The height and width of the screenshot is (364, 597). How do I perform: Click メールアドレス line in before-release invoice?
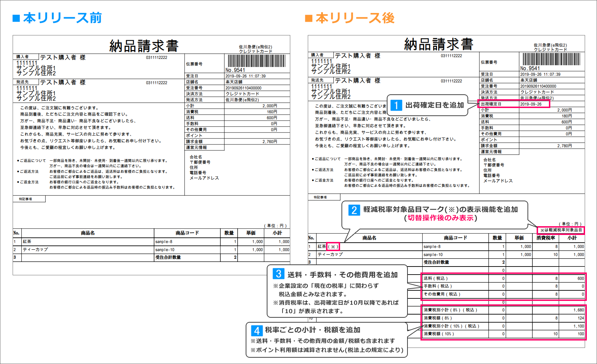click(204, 178)
